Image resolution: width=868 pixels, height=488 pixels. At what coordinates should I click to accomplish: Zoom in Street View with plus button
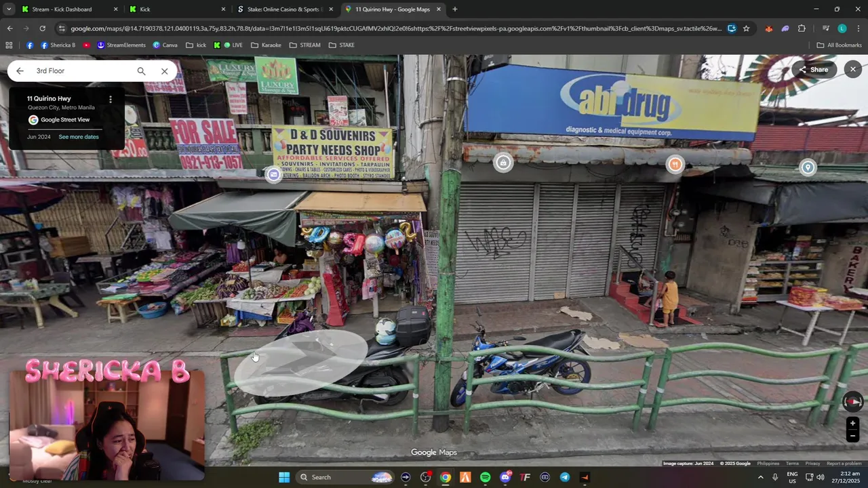(852, 424)
